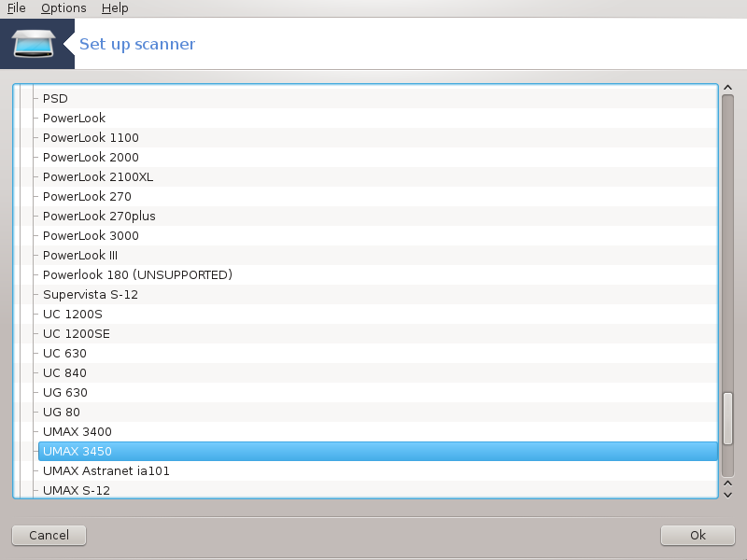Select UC 1200SE scanner model
Screen dimensions: 747x560
[77, 334]
